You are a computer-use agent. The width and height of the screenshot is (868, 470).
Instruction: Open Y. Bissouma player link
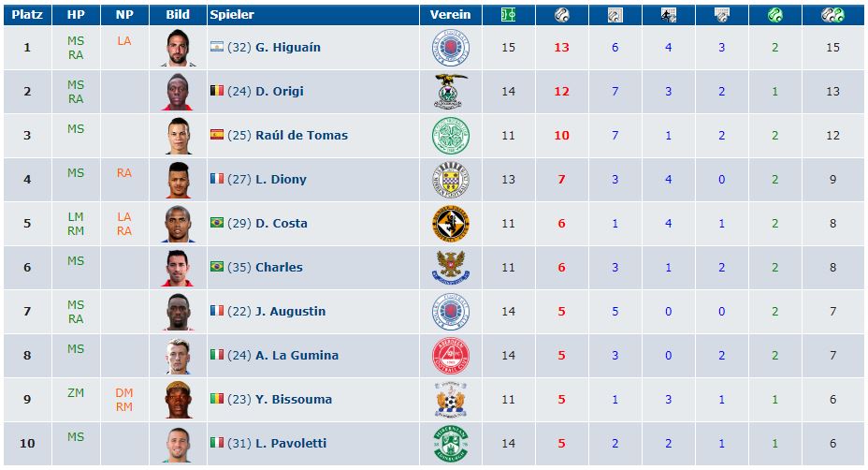294,400
